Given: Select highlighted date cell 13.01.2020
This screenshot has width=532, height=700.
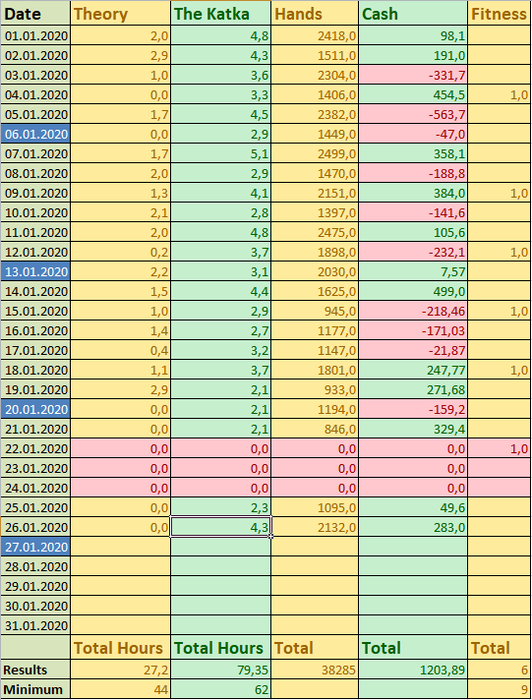Looking at the screenshot, I should 35,271.
